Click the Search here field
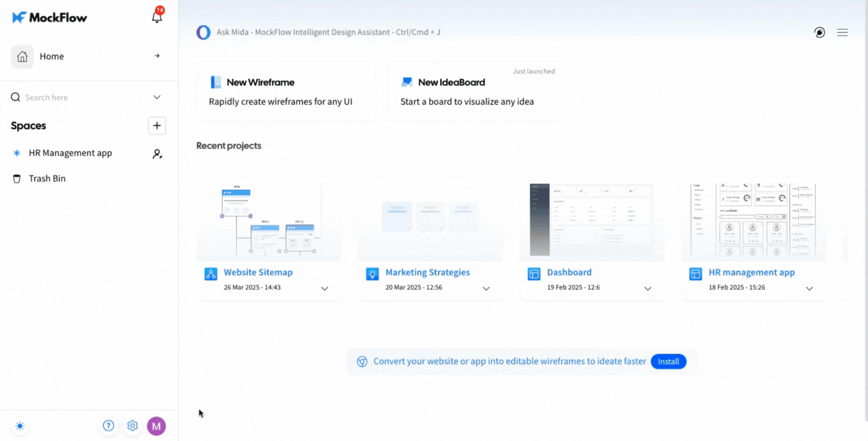 tap(87, 97)
